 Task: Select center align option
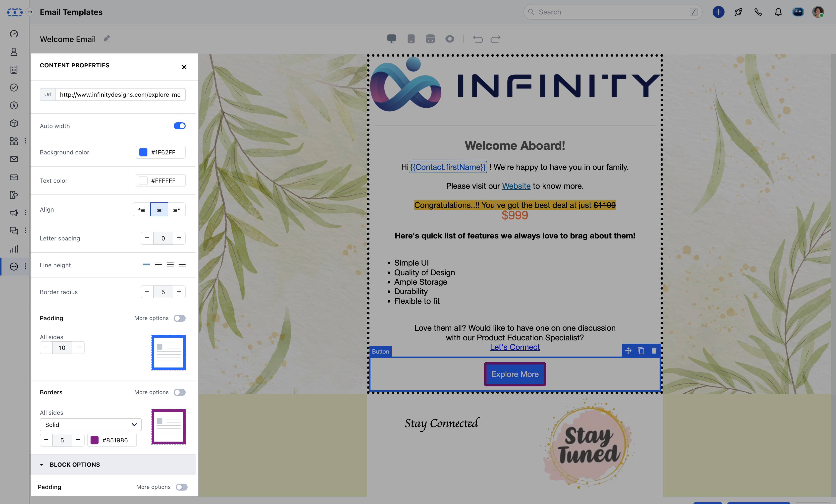pos(159,209)
